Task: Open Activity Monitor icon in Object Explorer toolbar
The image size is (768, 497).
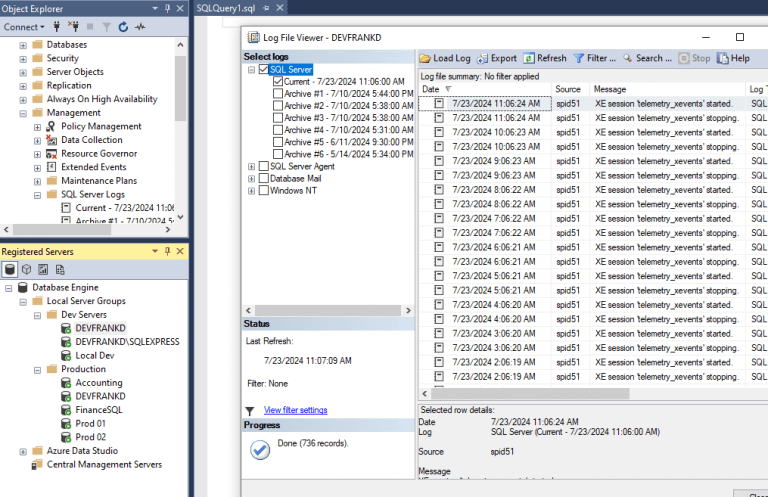Action: 140,27
